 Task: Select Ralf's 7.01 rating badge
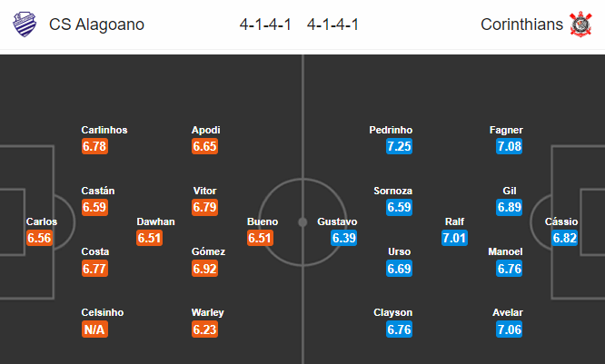click(x=454, y=238)
